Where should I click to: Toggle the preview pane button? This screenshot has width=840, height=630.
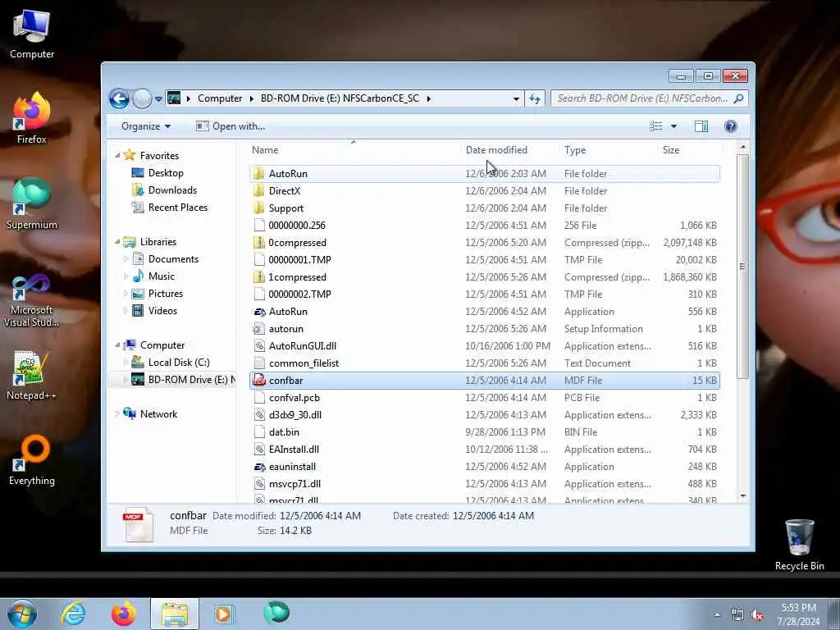point(701,126)
